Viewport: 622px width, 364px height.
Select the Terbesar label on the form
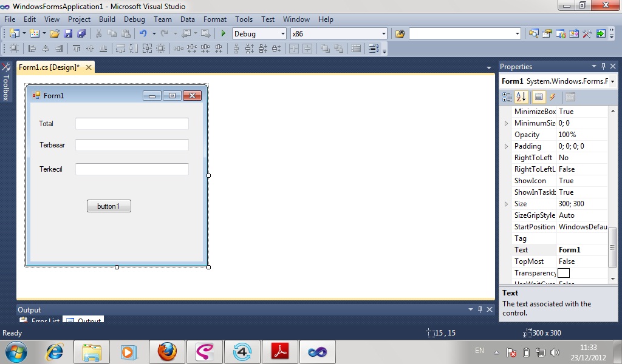52,145
